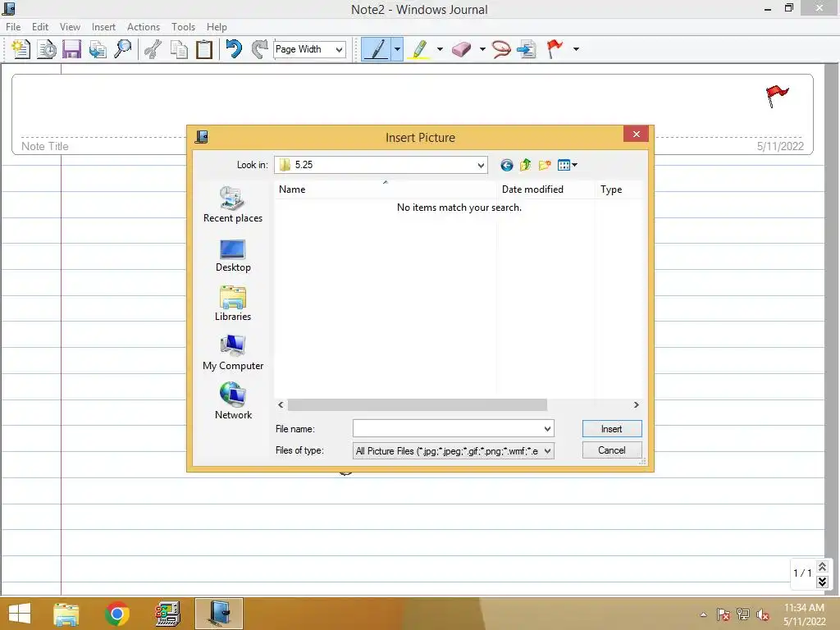Click the Redo arrow icon
This screenshot has height=630, width=840.
coord(259,49)
